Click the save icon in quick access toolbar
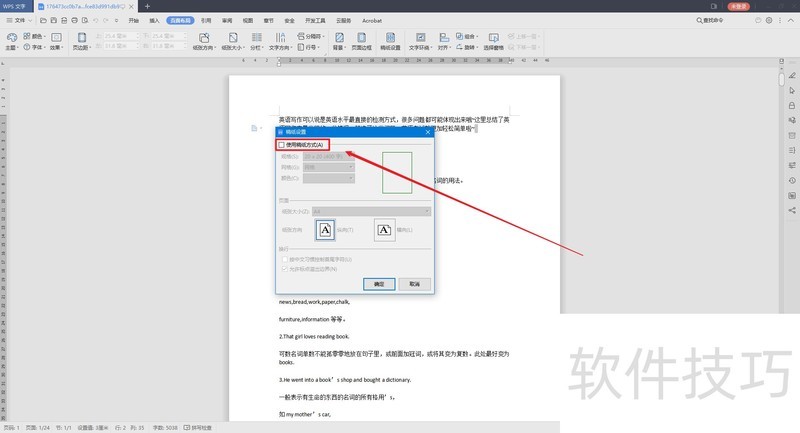This screenshot has height=433, width=800. click(53, 20)
